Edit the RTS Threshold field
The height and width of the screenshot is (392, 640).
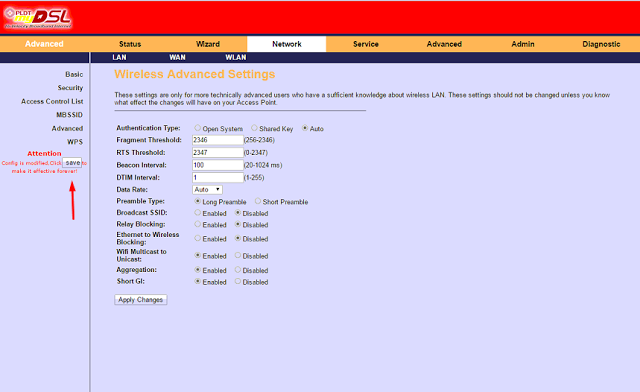coord(218,152)
